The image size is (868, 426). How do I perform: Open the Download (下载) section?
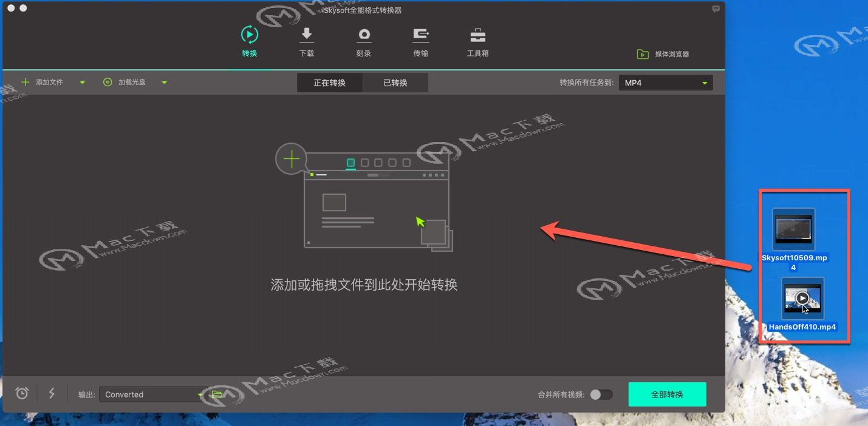pos(307,41)
